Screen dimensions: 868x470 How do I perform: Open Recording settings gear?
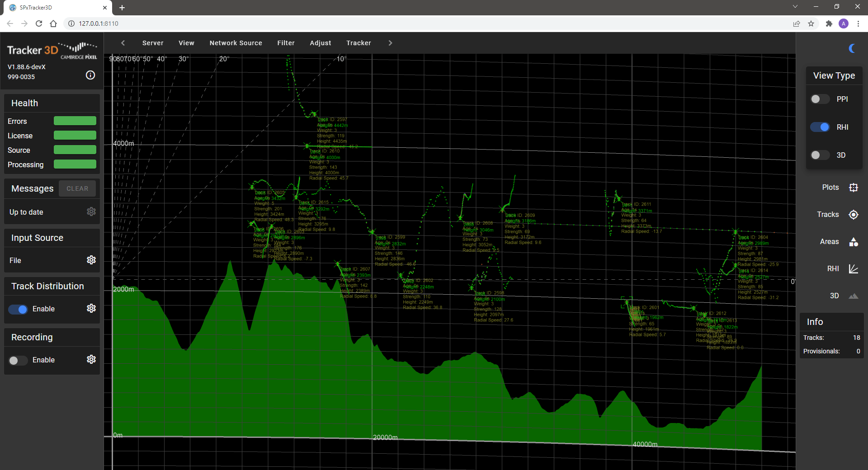pos(91,359)
